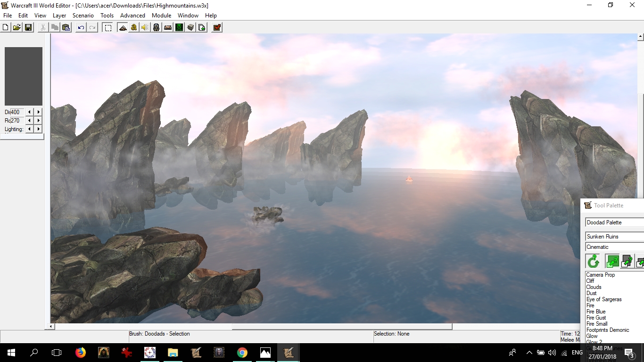Image resolution: width=644 pixels, height=362 pixels.
Task: Open the Object Editor helmet icon
Action: click(x=157, y=27)
